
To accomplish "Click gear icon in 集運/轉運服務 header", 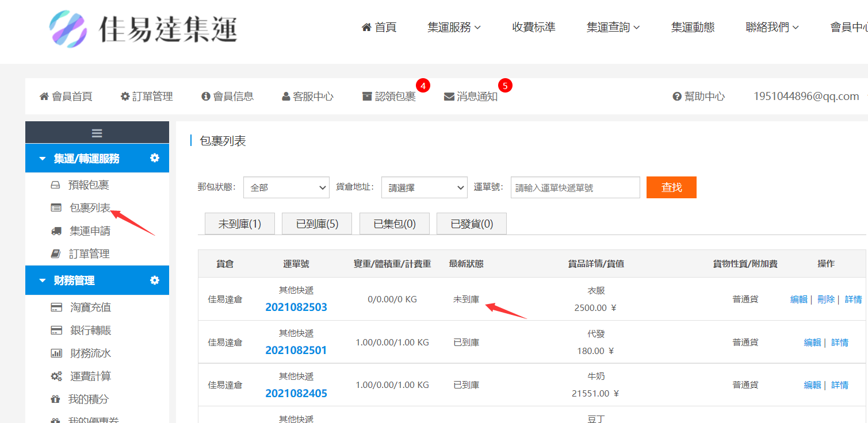I will tap(155, 157).
